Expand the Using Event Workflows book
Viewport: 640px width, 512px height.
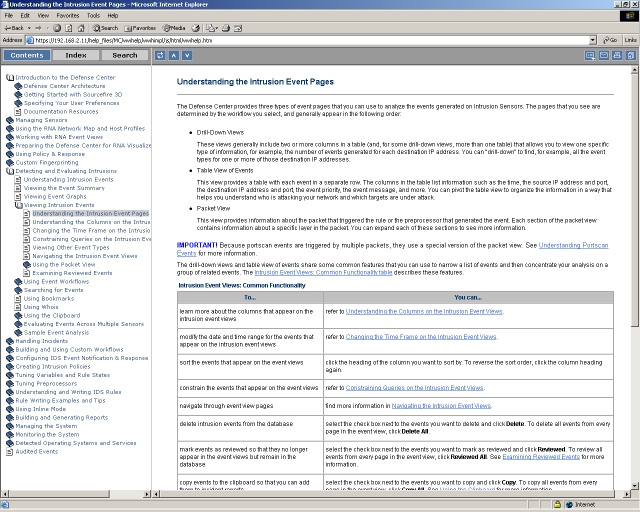click(18, 282)
